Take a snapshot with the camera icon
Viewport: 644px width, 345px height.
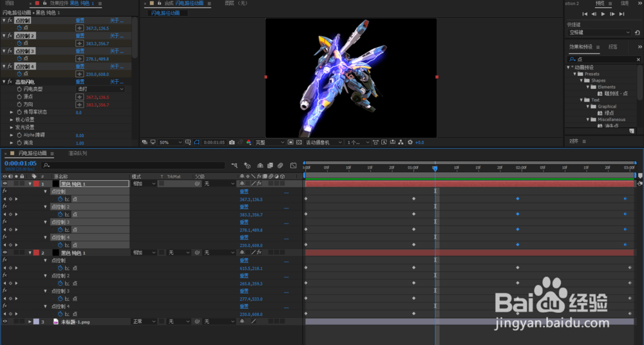tap(232, 142)
